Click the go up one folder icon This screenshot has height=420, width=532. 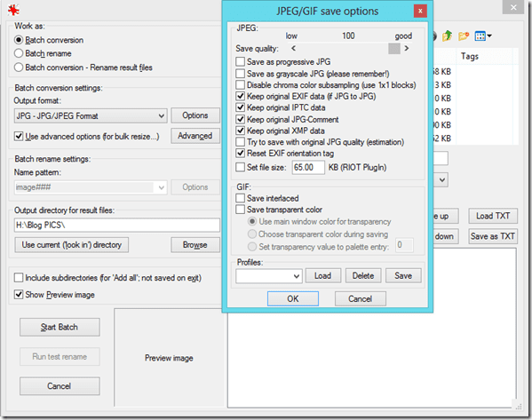447,36
